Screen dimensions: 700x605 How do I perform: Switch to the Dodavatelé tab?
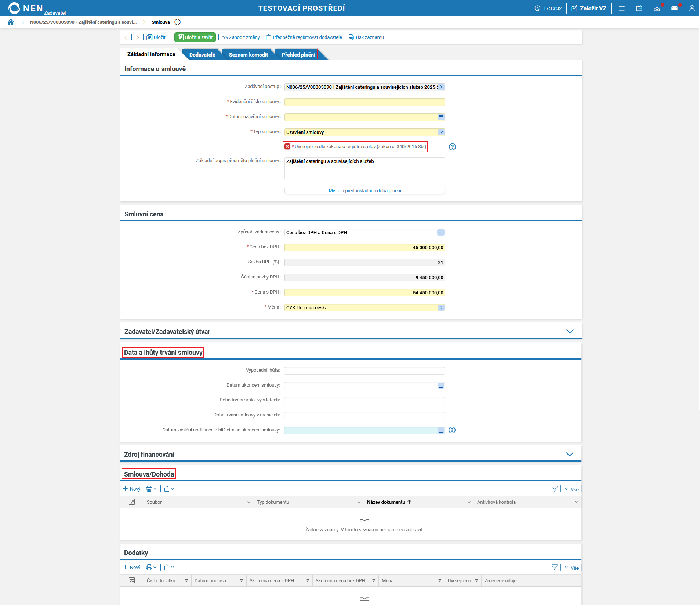pos(202,55)
